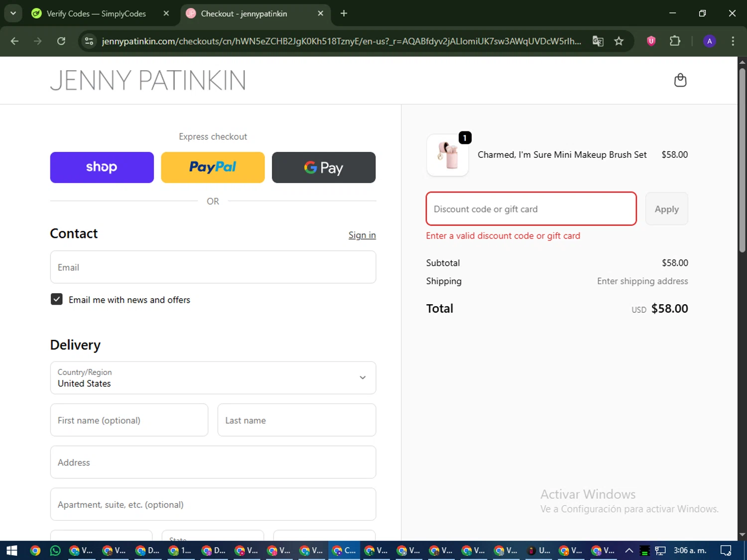Close the Checkout - jennypatinkin tab
The image size is (747, 560).
pos(321,13)
